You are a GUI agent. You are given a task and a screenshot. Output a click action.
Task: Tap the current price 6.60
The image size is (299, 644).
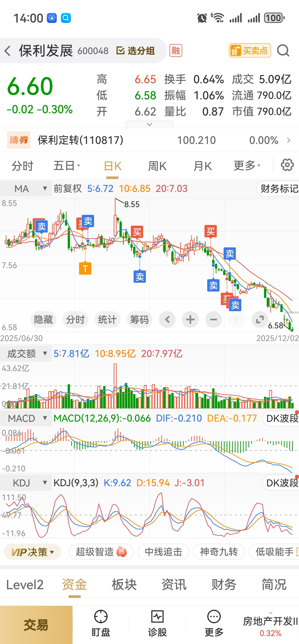pyautogui.click(x=30, y=86)
